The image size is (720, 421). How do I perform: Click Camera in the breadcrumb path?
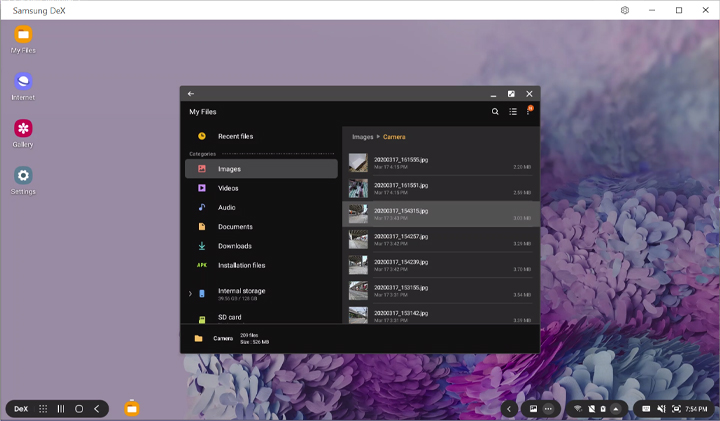(394, 137)
